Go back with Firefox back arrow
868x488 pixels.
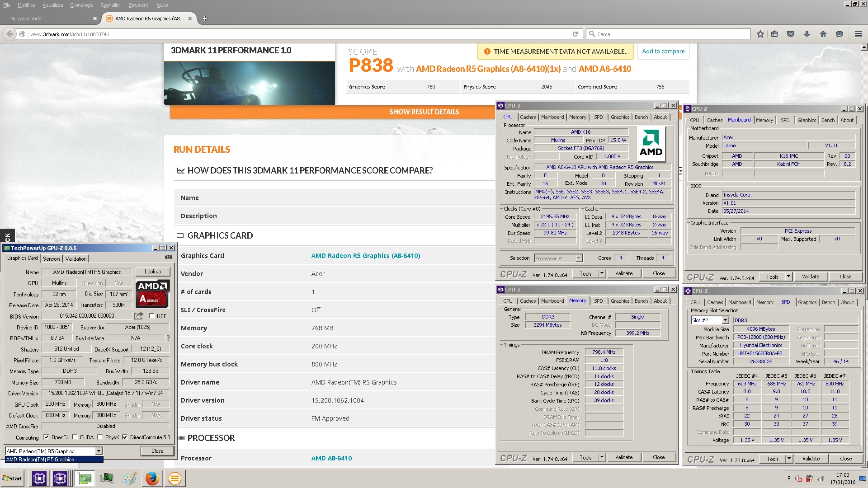(x=9, y=34)
